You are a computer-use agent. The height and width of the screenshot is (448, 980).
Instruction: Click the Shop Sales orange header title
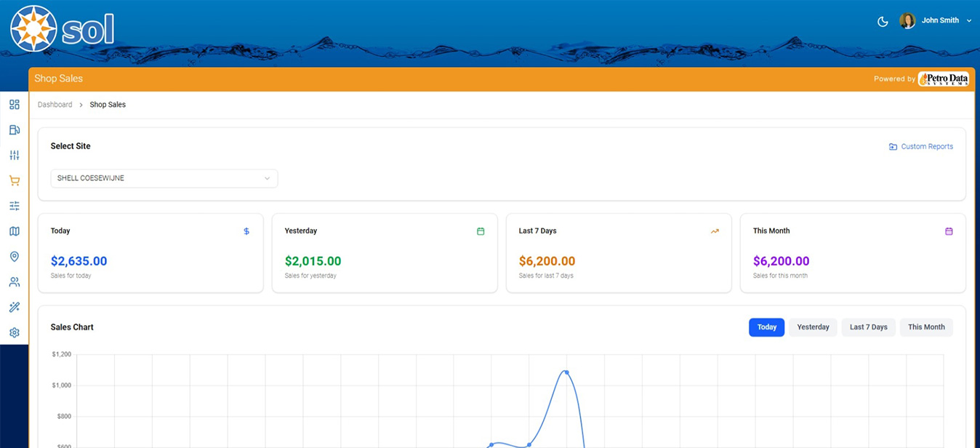coord(58,79)
